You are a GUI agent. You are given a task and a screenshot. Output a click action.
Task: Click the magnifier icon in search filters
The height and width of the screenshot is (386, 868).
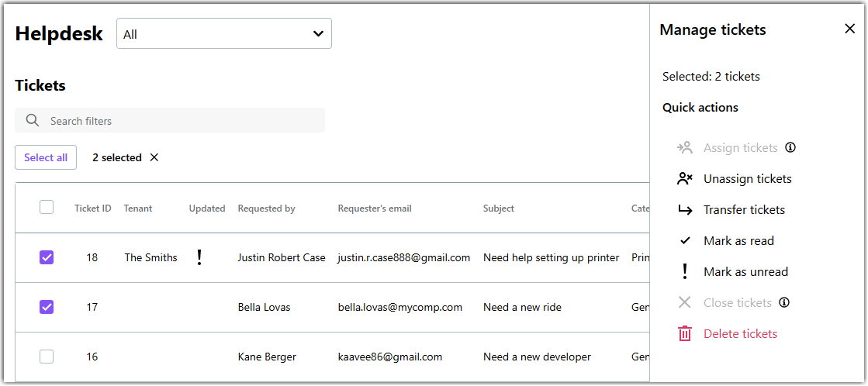(x=33, y=121)
